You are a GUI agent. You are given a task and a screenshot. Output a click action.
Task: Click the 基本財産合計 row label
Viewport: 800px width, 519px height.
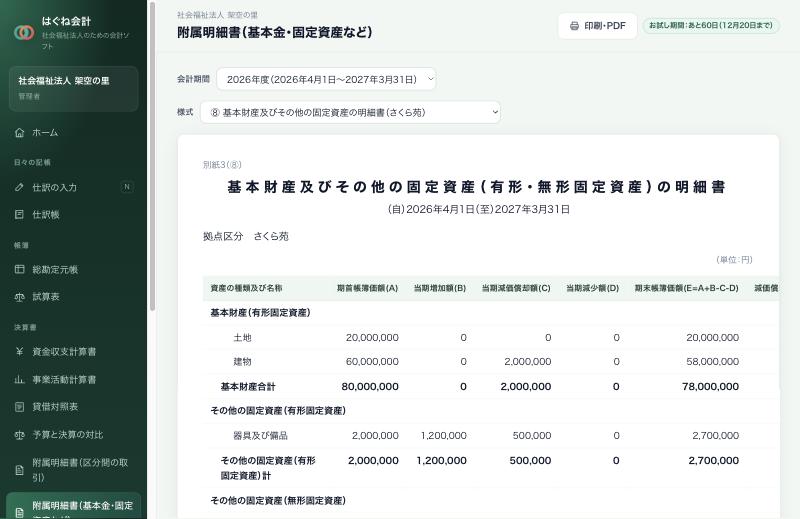coord(248,387)
